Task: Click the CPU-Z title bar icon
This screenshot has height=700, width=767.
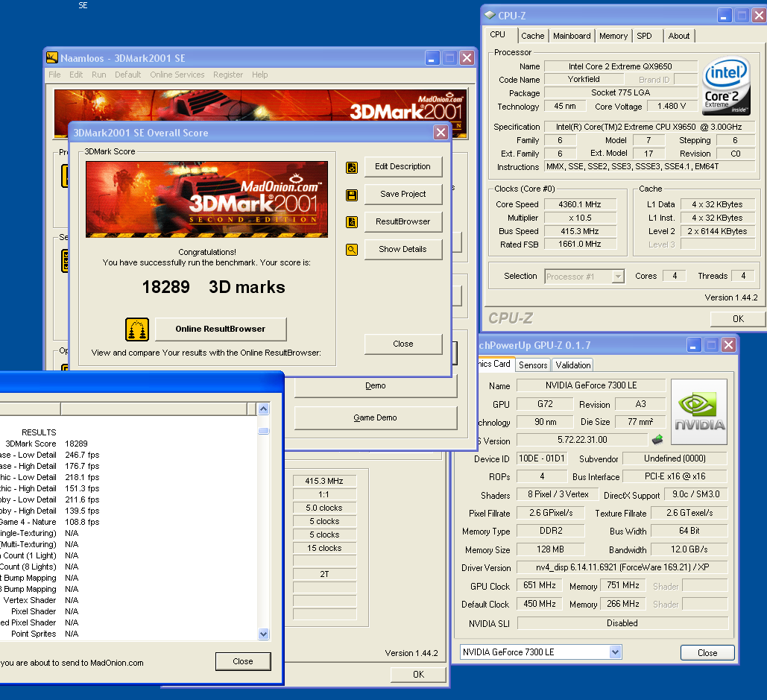Action: [x=490, y=15]
